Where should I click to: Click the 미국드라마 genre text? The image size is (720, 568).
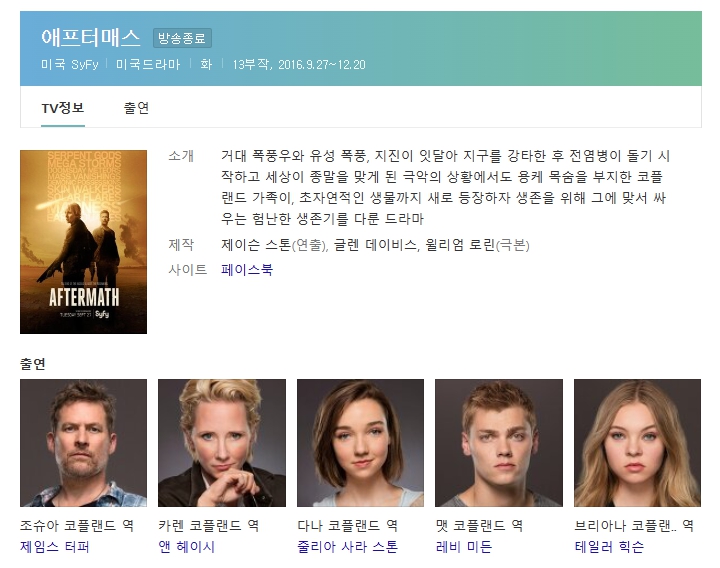(x=148, y=64)
